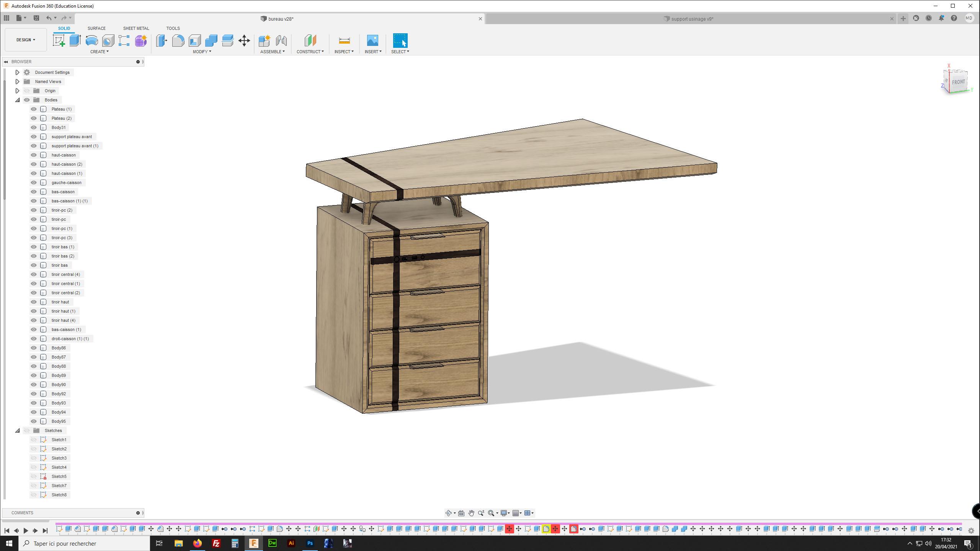This screenshot has height=551, width=980.
Task: Collapse the Bodies folder
Action: (x=17, y=100)
